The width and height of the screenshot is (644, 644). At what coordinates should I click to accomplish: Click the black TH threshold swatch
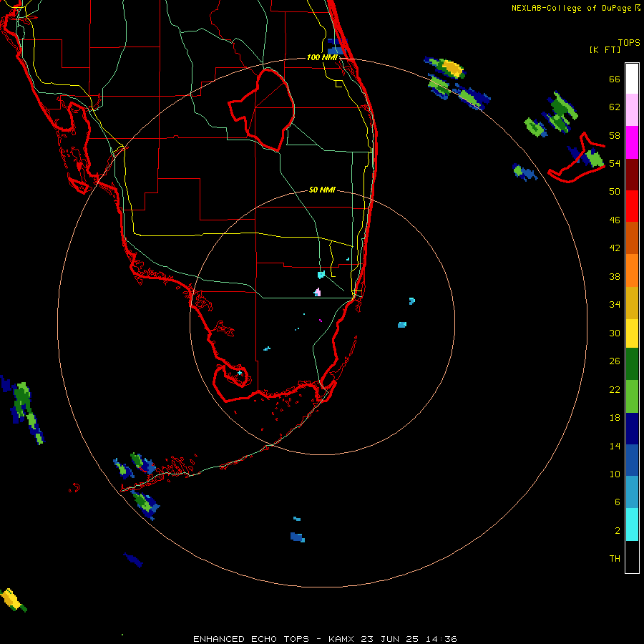[632, 557]
